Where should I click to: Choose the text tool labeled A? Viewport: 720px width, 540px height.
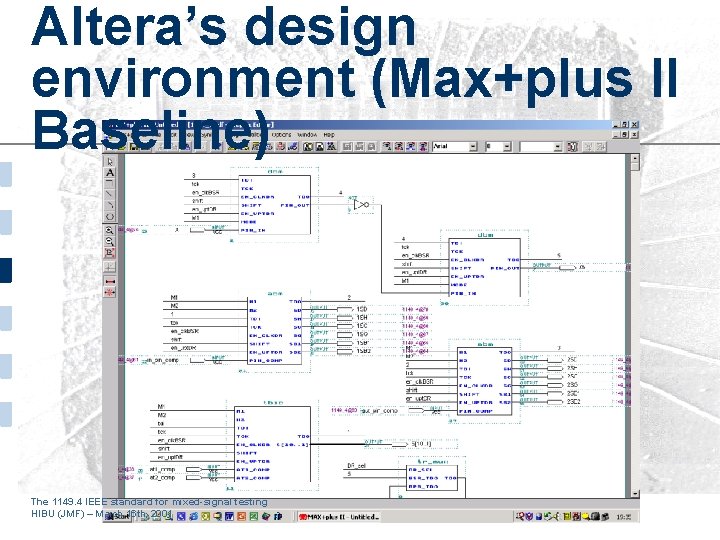click(110, 173)
